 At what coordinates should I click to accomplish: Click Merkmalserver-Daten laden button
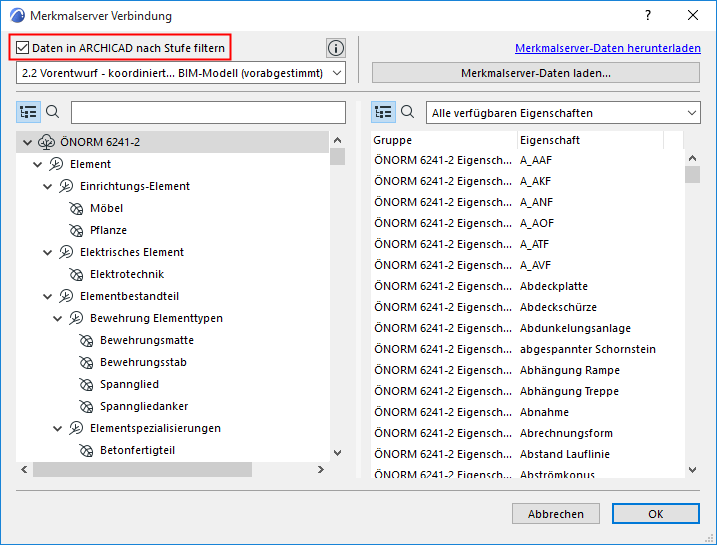535,73
